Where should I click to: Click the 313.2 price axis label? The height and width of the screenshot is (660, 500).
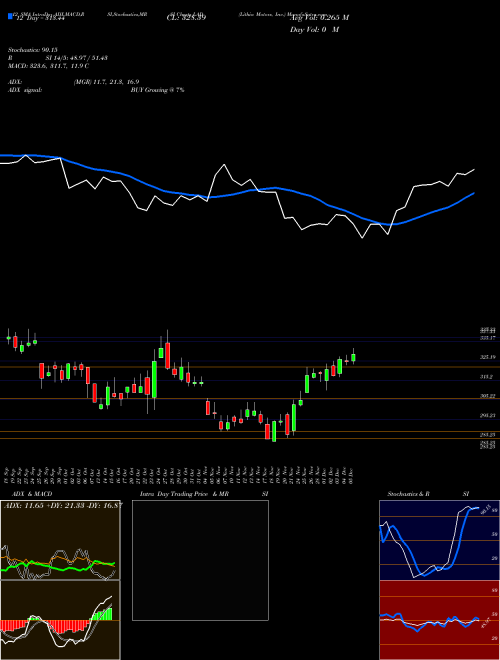click(x=487, y=377)
